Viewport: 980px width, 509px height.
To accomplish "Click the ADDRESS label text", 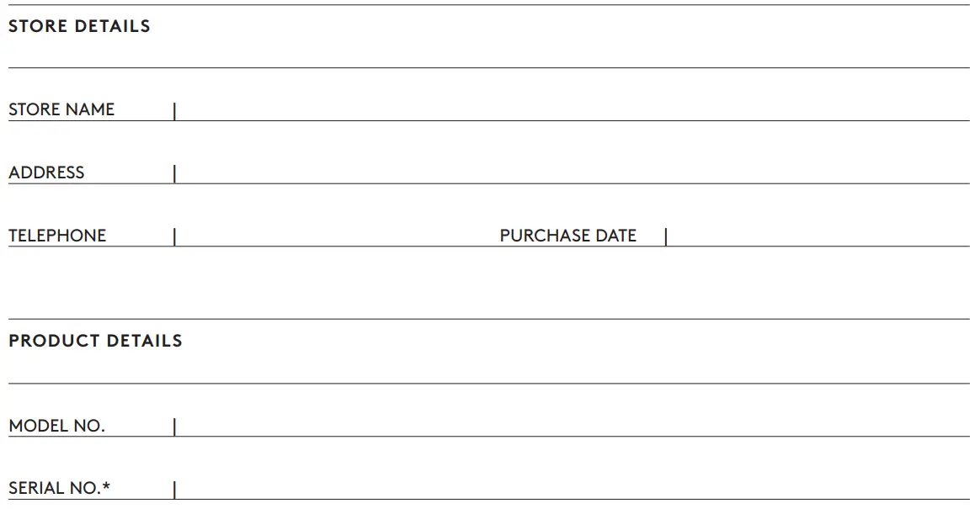I will (x=46, y=172).
